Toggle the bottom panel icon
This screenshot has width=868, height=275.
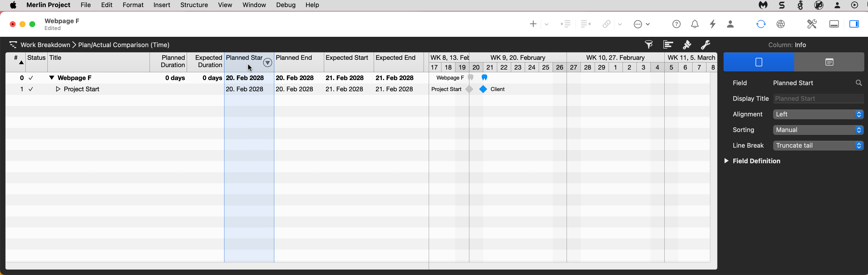834,24
